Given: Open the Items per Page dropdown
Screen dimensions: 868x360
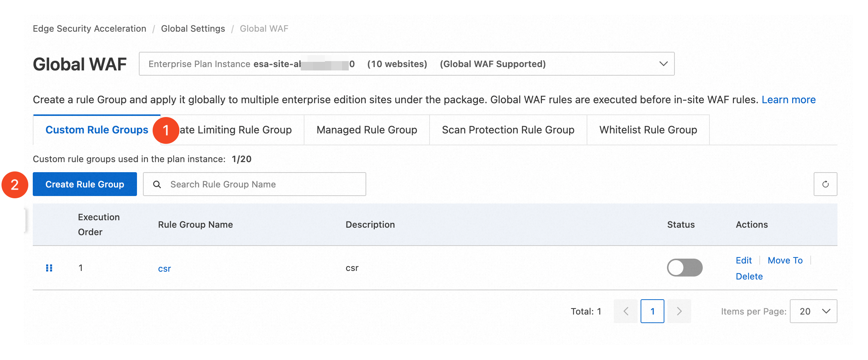Looking at the screenshot, I should [x=814, y=311].
